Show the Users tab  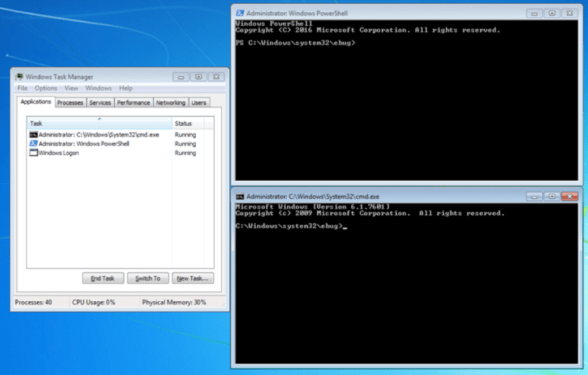199,103
